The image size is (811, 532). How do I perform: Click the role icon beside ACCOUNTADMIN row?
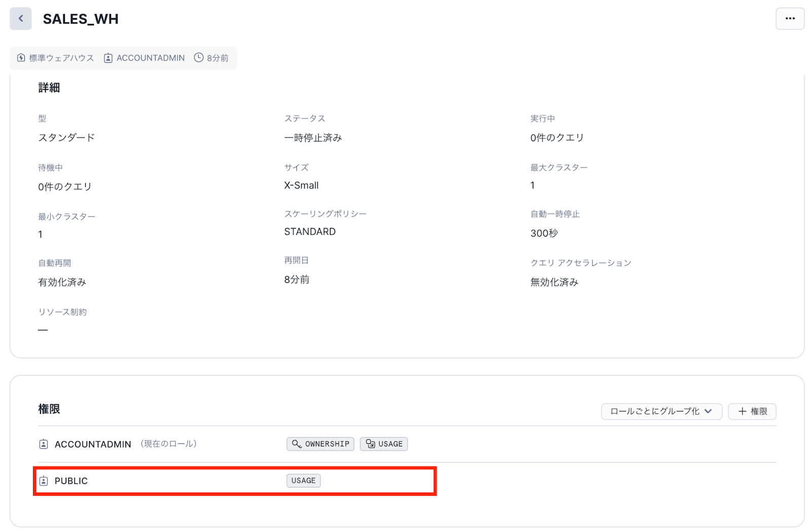tap(44, 444)
